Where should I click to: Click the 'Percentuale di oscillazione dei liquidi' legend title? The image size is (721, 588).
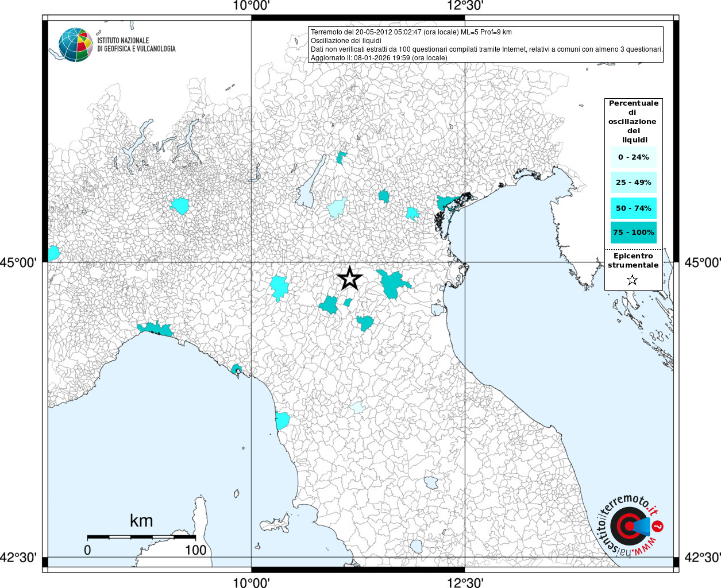pyautogui.click(x=633, y=121)
